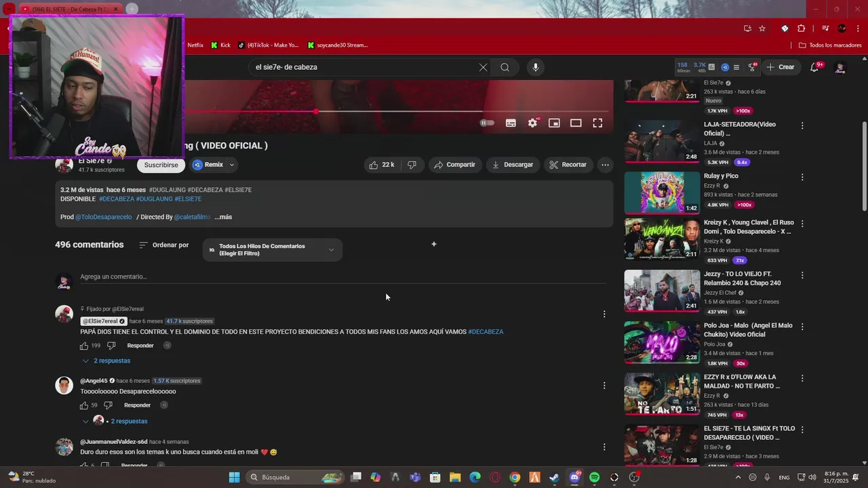Toggle autoplay switch in video player

pos(487,123)
